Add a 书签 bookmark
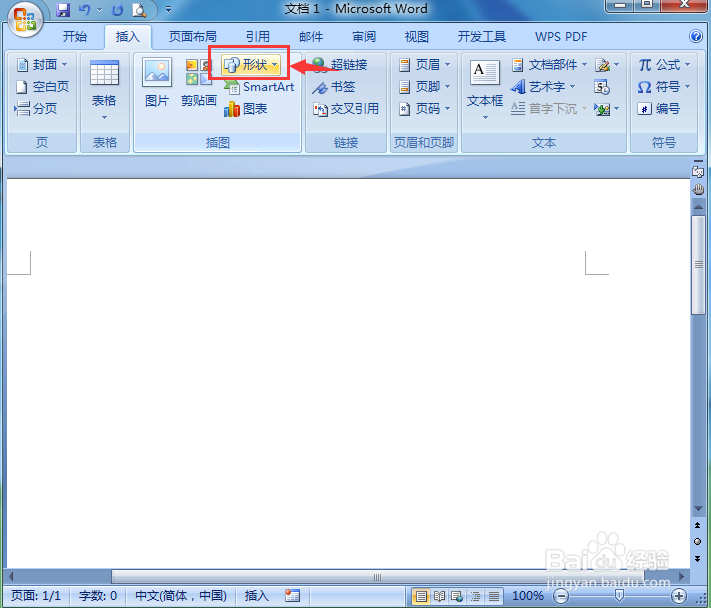The height and width of the screenshot is (608, 711). click(x=333, y=87)
